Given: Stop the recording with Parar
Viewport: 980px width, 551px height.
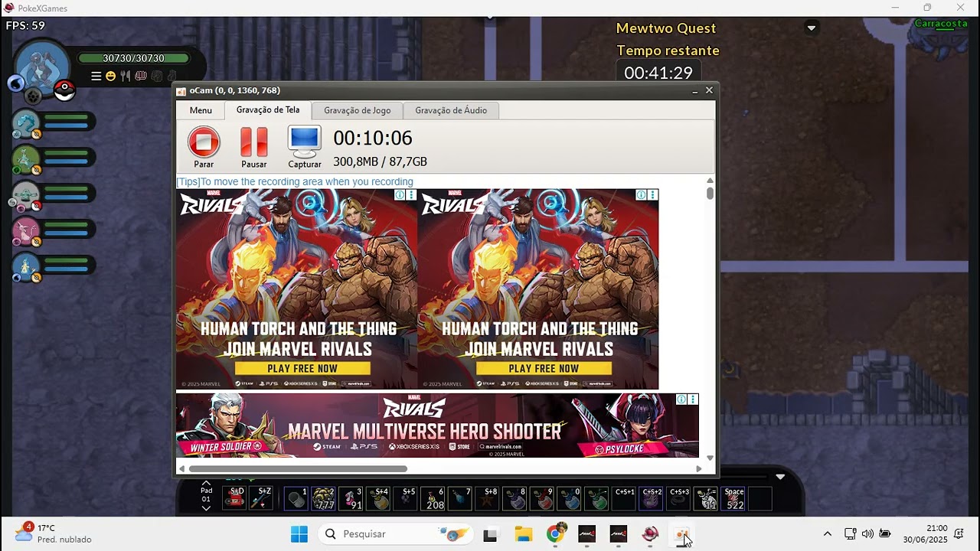Looking at the screenshot, I should (x=204, y=148).
